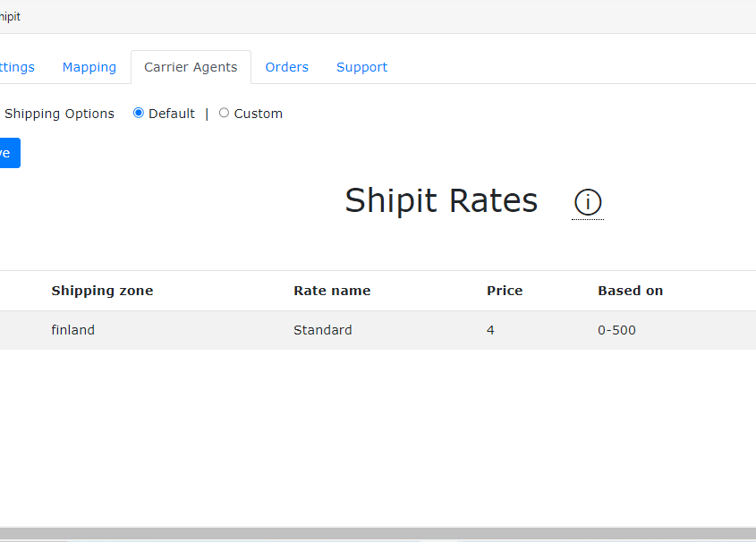The image size is (756, 542).
Task: Click the 0-500 based-on value
Action: 616,330
